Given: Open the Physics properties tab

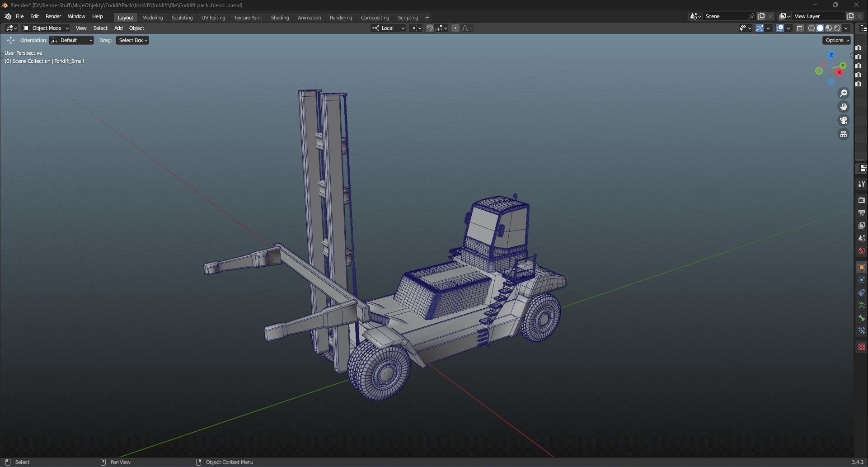Looking at the screenshot, I should (862, 280).
